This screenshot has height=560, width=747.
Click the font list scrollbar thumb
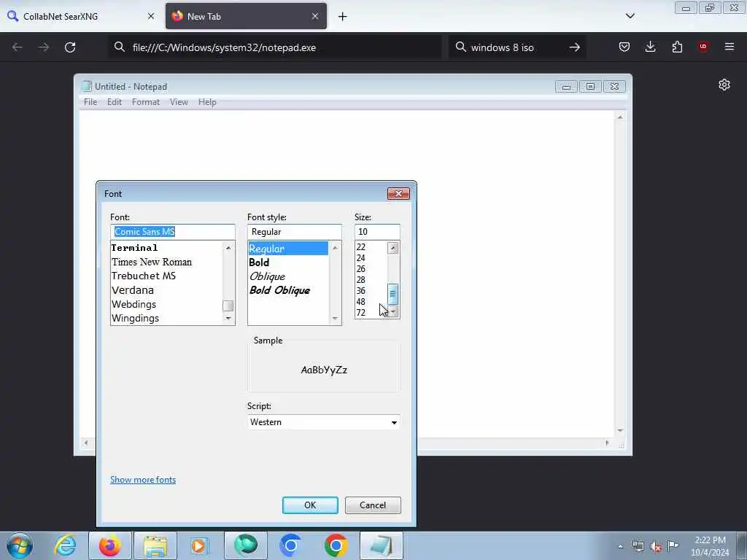coord(228,306)
